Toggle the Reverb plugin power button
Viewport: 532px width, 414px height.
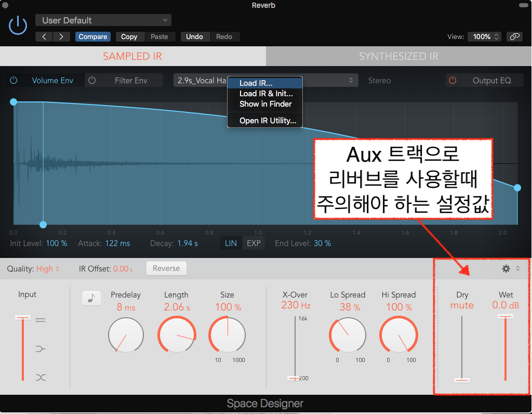[18, 25]
